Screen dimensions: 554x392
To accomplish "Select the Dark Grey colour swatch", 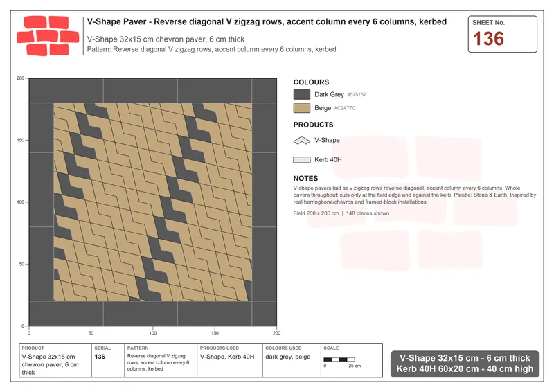I will pyautogui.click(x=302, y=94).
